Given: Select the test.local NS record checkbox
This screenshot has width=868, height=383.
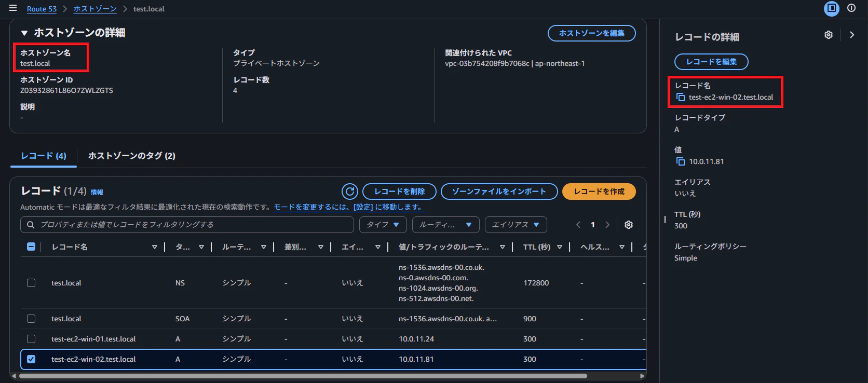Looking at the screenshot, I should pyautogui.click(x=31, y=283).
